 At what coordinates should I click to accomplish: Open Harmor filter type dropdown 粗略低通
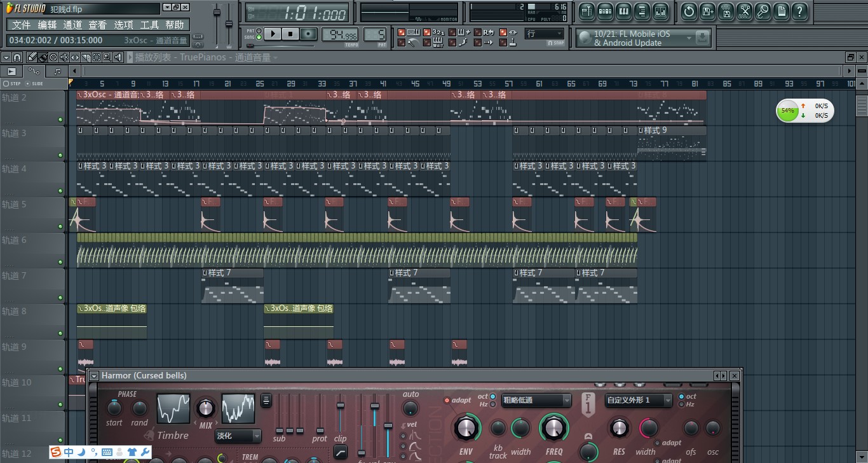(x=536, y=400)
